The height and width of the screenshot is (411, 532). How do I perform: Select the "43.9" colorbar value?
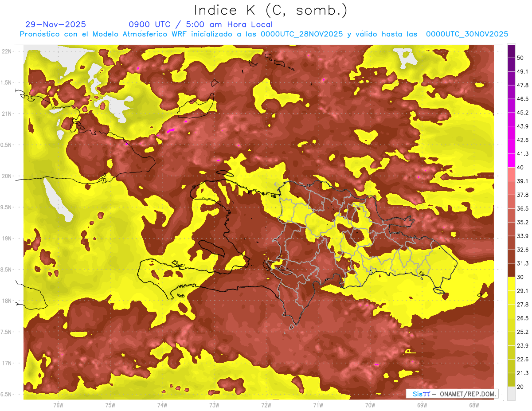[523, 126]
